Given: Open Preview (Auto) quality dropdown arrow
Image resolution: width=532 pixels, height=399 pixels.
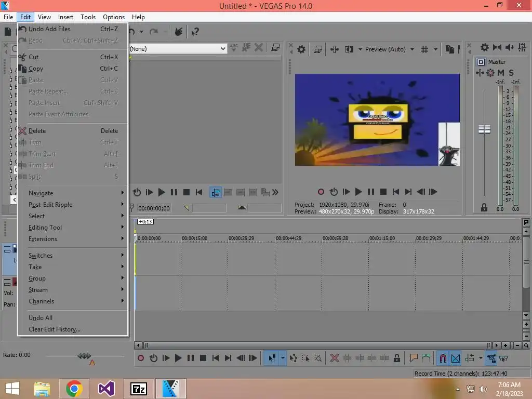Looking at the screenshot, I should click(x=412, y=49).
